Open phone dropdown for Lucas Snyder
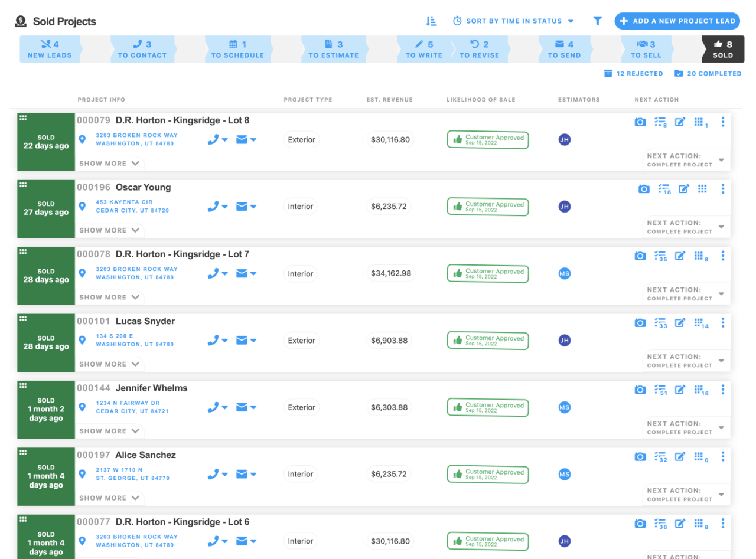Viewport: 756px width, 559px height. tap(217, 341)
